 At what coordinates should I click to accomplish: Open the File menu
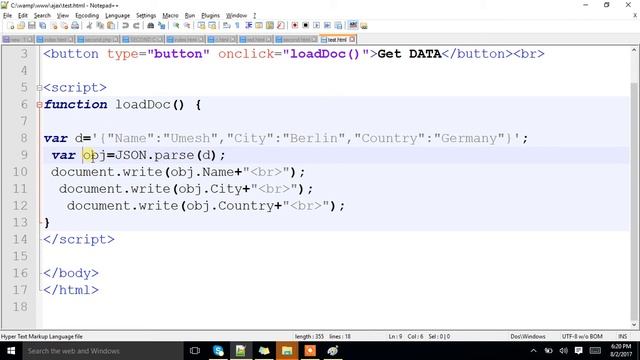click(7, 16)
